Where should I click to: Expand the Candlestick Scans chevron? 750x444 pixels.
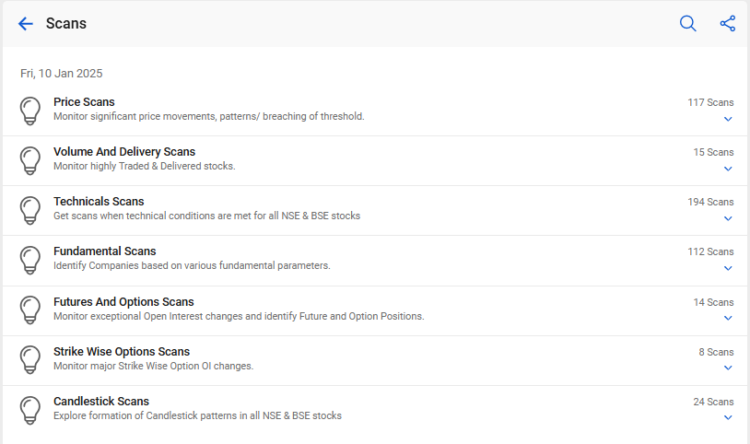pos(728,419)
